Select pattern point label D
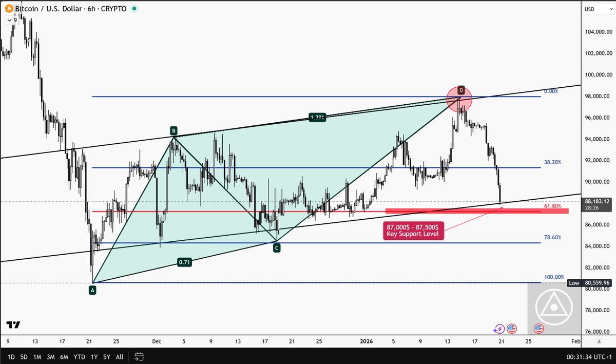 coord(461,90)
